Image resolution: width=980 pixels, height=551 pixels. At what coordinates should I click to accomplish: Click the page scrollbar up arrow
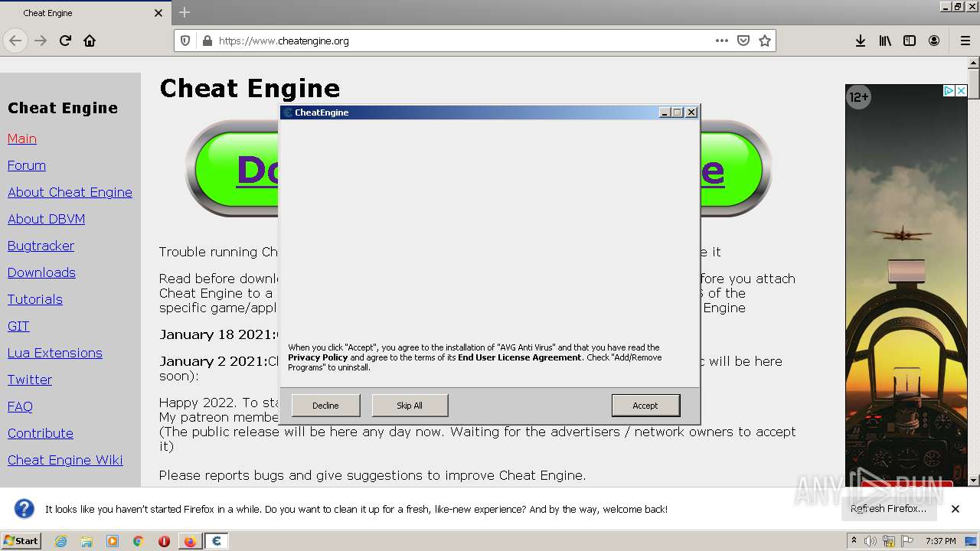point(974,63)
